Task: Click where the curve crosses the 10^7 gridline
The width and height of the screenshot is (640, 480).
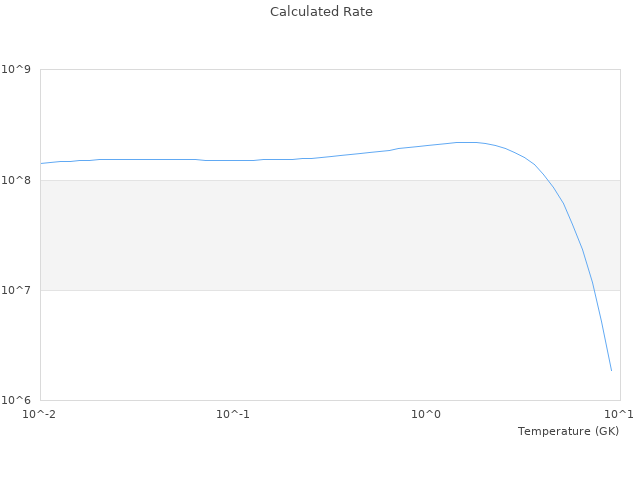Action: pyautogui.click(x=593, y=290)
